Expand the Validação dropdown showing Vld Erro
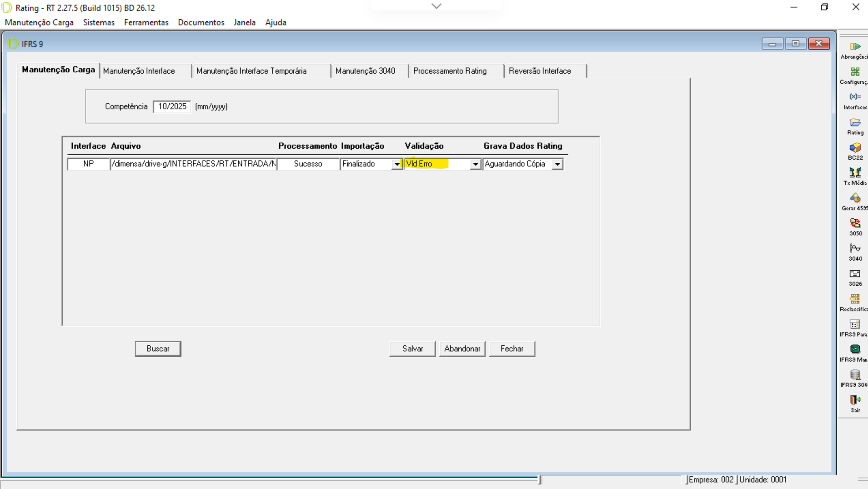 (x=475, y=164)
